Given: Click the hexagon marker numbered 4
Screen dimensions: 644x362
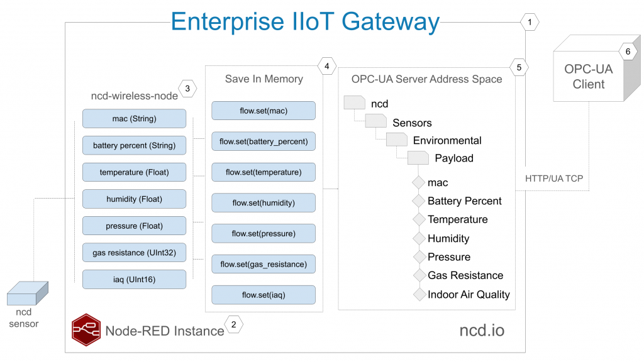Looking at the screenshot, I should [x=327, y=66].
